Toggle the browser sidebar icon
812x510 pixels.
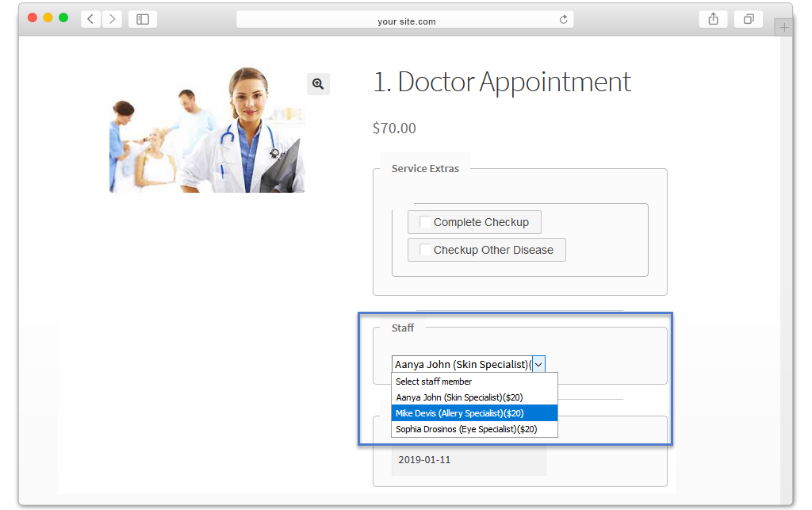click(x=143, y=19)
